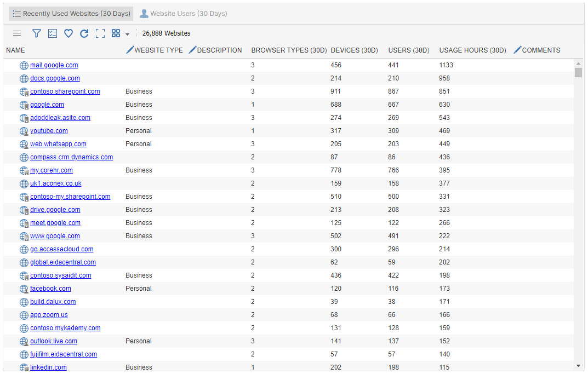The height and width of the screenshot is (374, 588).
Task: Click the business globe icon for contoso.sharepoint.com
Action: [x=24, y=92]
